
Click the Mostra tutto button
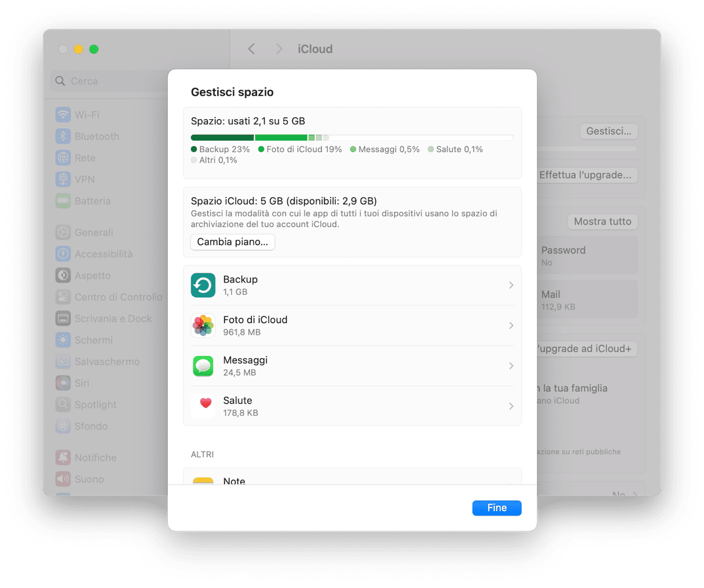pyautogui.click(x=603, y=222)
